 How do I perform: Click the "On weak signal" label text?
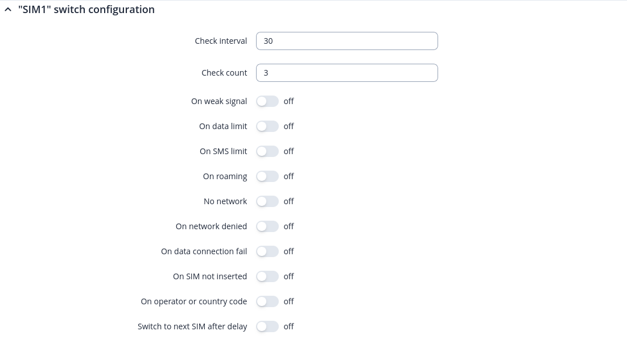point(219,101)
